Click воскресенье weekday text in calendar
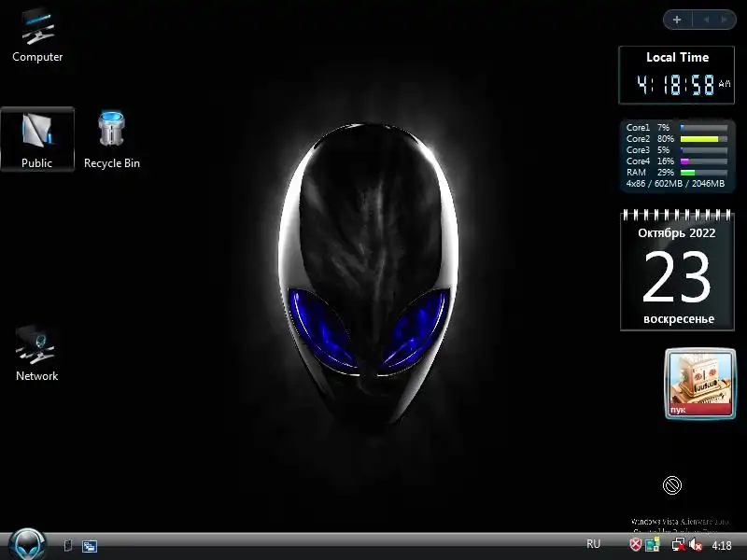 679,319
